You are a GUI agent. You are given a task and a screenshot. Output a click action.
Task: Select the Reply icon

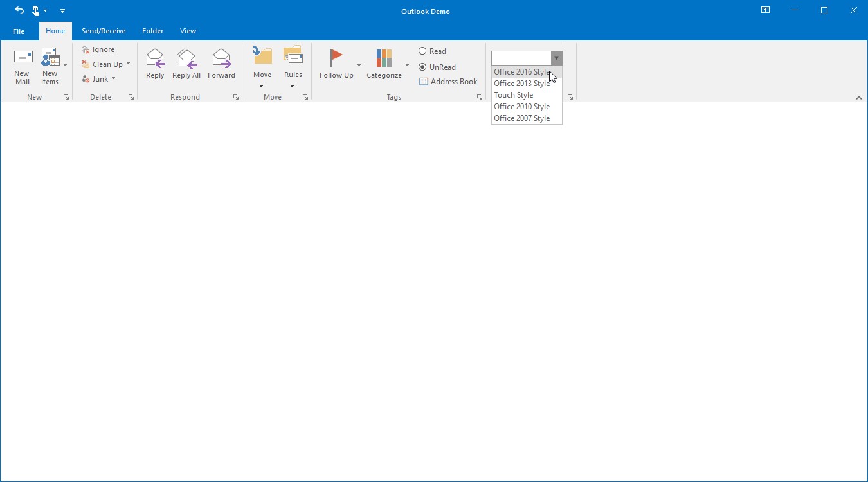coord(155,58)
